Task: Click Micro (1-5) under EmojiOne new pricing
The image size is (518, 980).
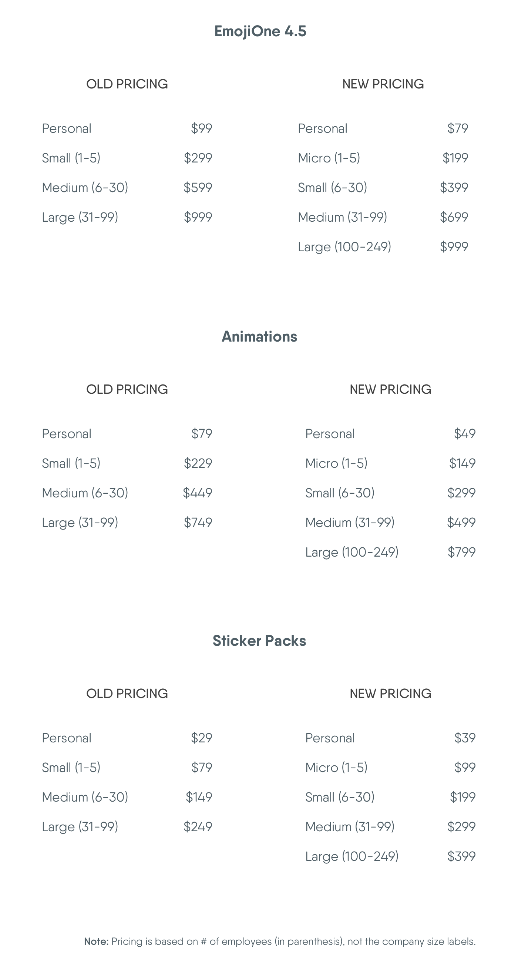Action: [329, 158]
